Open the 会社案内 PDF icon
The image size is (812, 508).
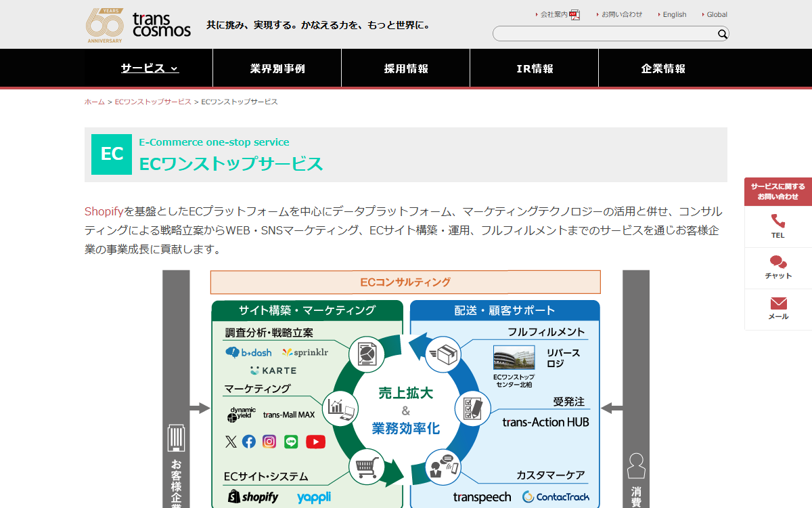574,14
